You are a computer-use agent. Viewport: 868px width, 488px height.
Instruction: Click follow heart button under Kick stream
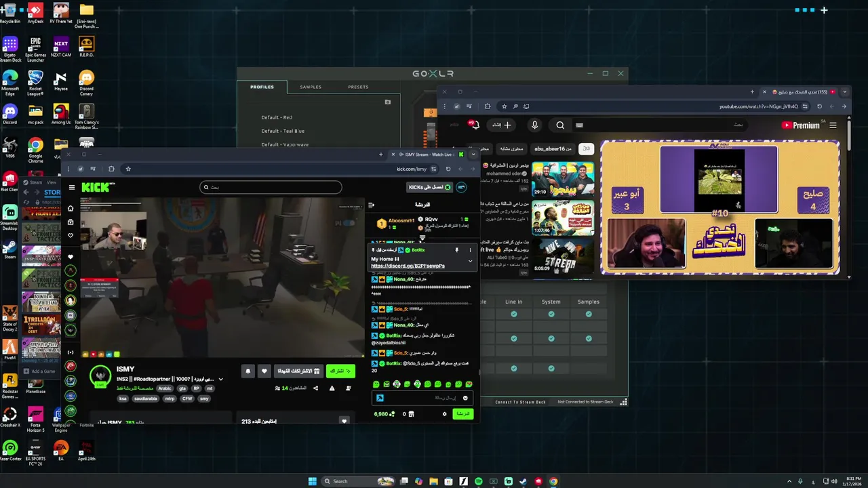tap(264, 371)
